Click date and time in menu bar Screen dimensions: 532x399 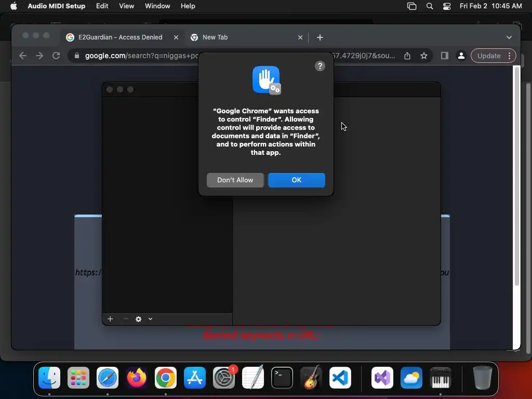[x=490, y=6]
